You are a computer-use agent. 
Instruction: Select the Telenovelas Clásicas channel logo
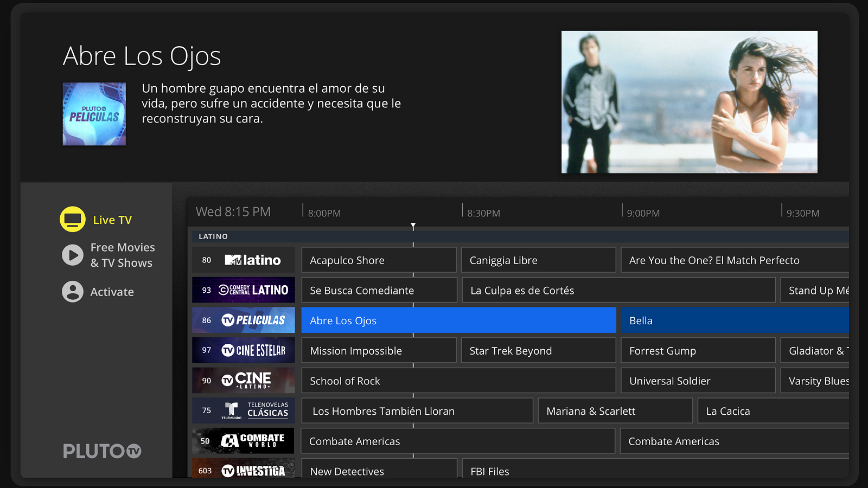255,410
